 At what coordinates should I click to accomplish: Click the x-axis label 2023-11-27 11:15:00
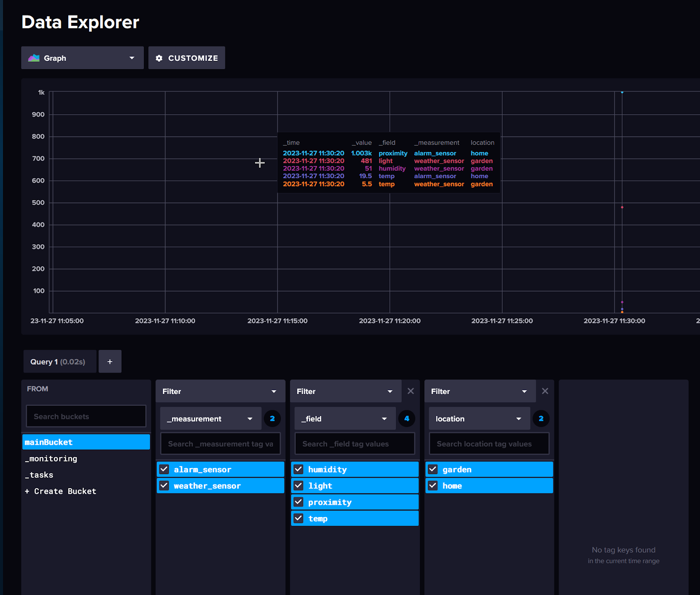point(277,320)
